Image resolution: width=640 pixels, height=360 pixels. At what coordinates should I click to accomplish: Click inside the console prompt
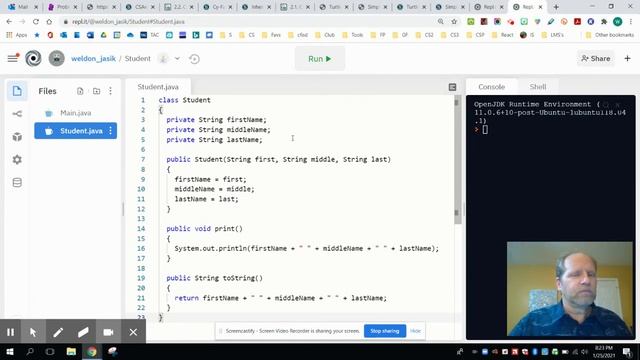coord(485,130)
